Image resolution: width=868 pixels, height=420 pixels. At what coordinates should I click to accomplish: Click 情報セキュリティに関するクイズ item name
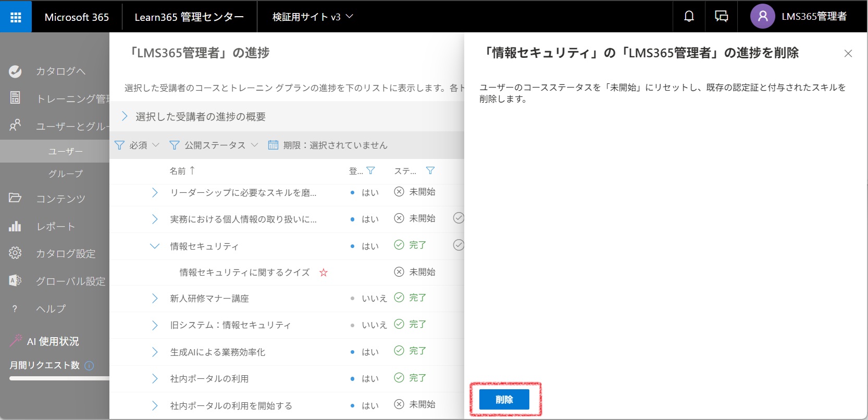click(x=244, y=273)
